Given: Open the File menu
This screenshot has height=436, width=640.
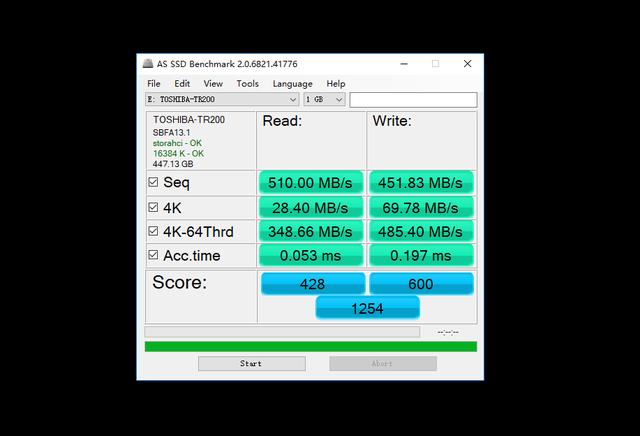Looking at the screenshot, I should (154, 84).
